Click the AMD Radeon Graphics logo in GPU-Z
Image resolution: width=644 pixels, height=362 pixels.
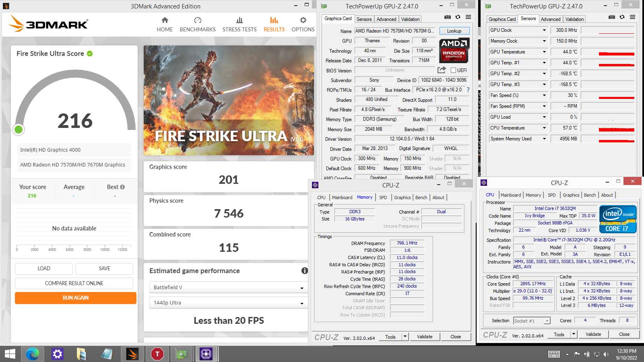pos(454,50)
